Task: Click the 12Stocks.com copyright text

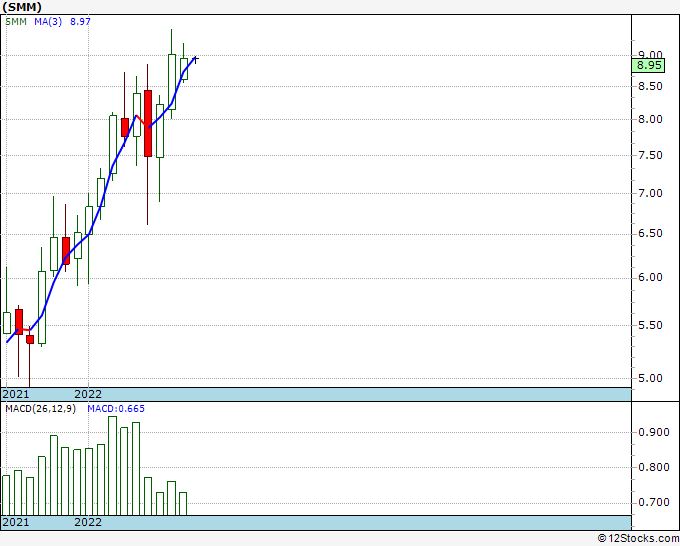Action: point(638,539)
